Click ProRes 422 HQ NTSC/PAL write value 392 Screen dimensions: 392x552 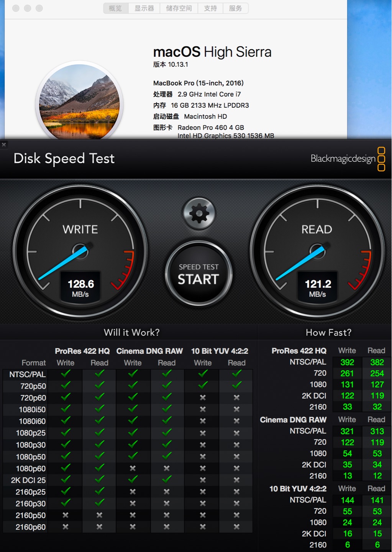click(347, 362)
